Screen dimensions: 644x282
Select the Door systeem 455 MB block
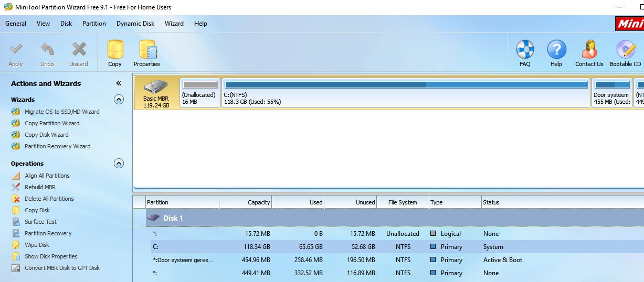tap(612, 93)
